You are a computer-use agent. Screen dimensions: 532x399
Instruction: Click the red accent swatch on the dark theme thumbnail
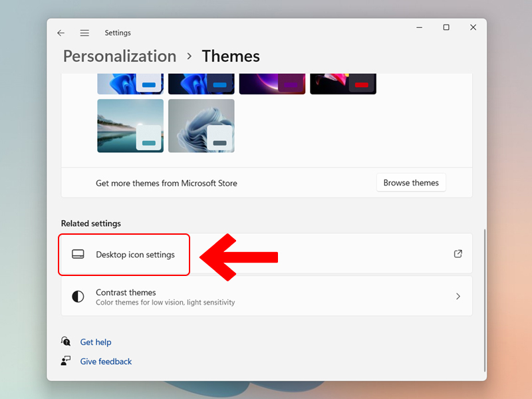362,84
